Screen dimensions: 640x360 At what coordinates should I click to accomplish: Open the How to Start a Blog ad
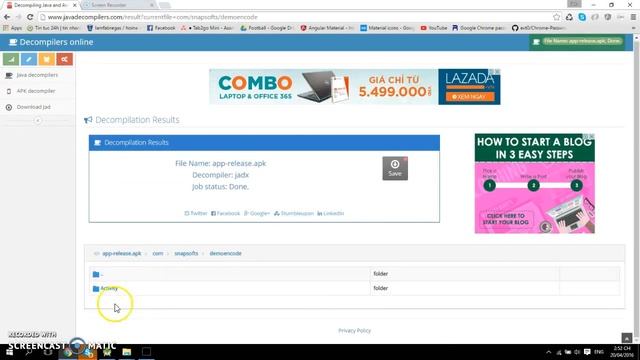534,183
